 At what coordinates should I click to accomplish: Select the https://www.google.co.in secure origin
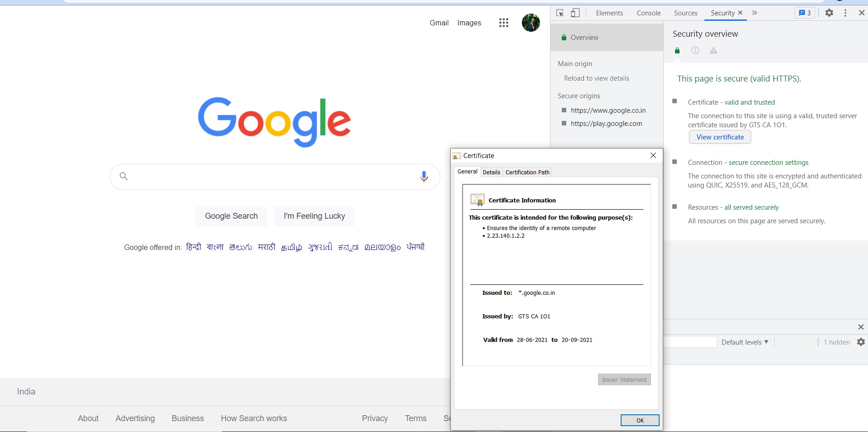pos(608,110)
